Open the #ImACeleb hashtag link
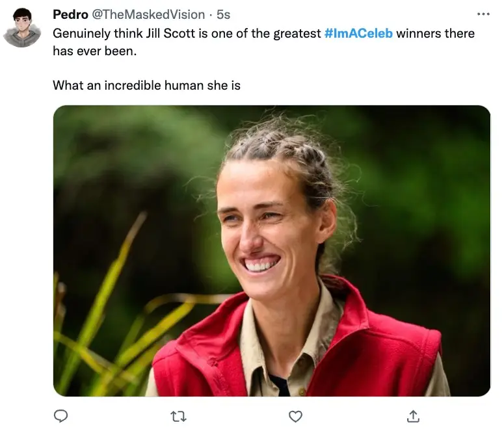Viewport: 504px width, 431px height. (358, 33)
